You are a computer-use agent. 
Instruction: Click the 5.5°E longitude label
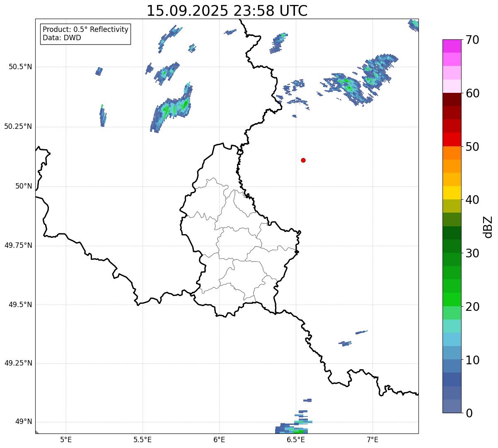pyautogui.click(x=143, y=439)
